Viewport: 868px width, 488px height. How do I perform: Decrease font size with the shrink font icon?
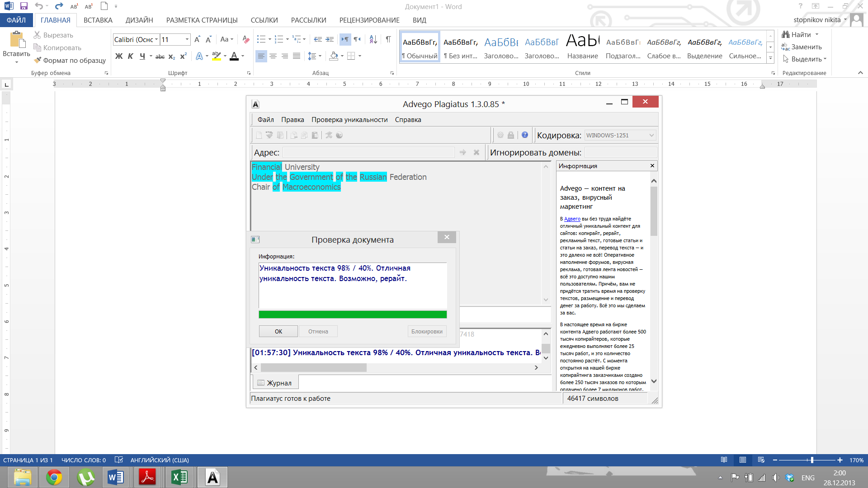click(208, 39)
